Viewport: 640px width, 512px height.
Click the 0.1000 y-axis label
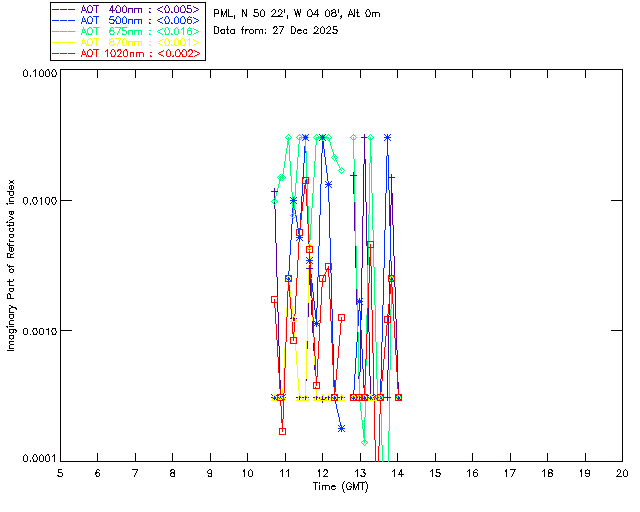pyautogui.click(x=40, y=73)
